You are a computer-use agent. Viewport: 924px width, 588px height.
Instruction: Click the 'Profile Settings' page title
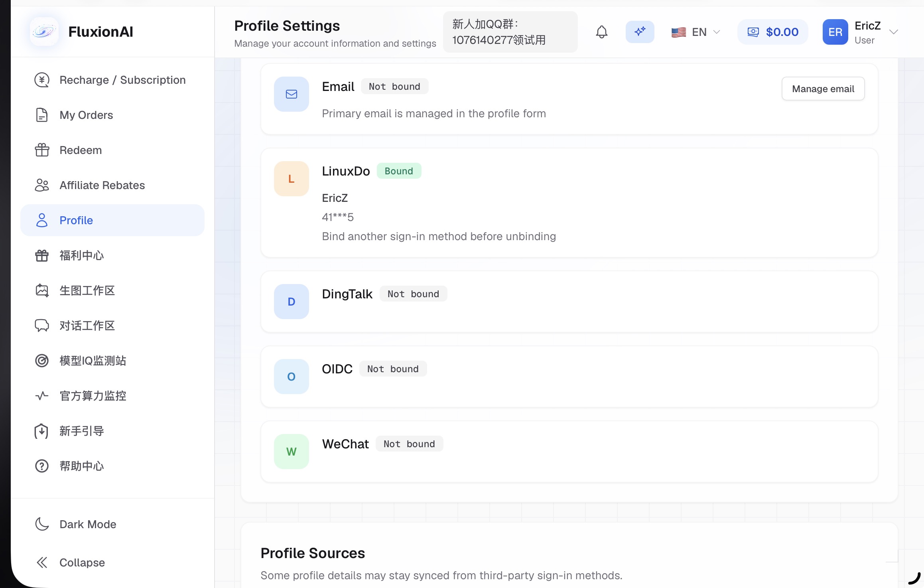click(x=287, y=26)
